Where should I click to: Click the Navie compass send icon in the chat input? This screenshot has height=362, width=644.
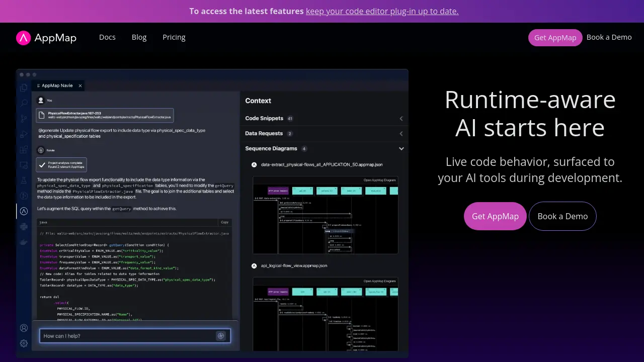pyautogui.click(x=220, y=336)
